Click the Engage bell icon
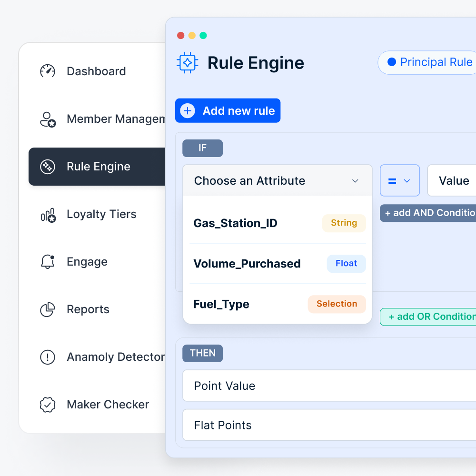 [x=48, y=262]
